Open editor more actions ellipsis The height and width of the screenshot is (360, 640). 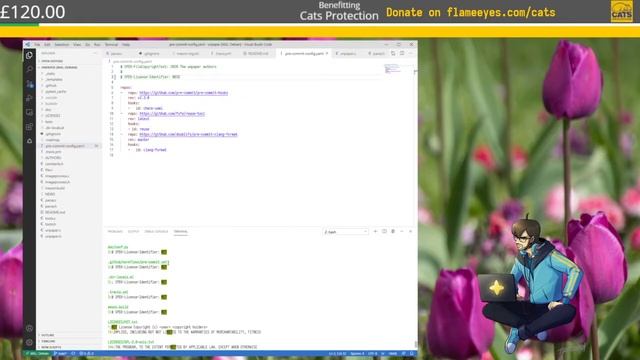pyautogui.click(x=411, y=53)
